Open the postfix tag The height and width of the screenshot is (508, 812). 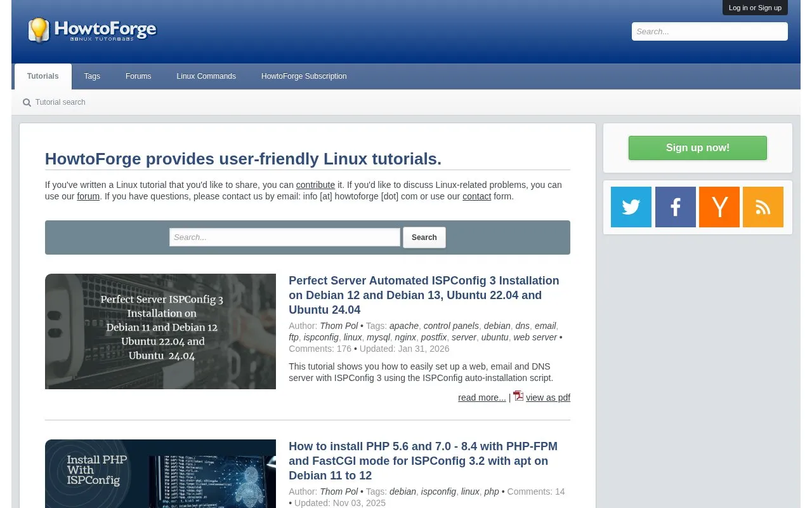(434, 337)
